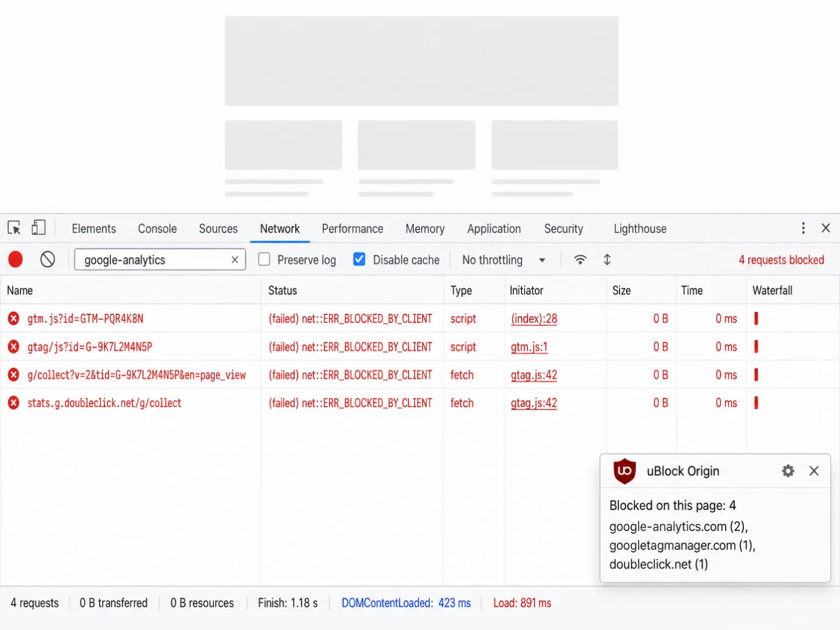This screenshot has width=840, height=630.
Task: Click the 'fetch' type in doubleclick row
Action: coord(462,402)
